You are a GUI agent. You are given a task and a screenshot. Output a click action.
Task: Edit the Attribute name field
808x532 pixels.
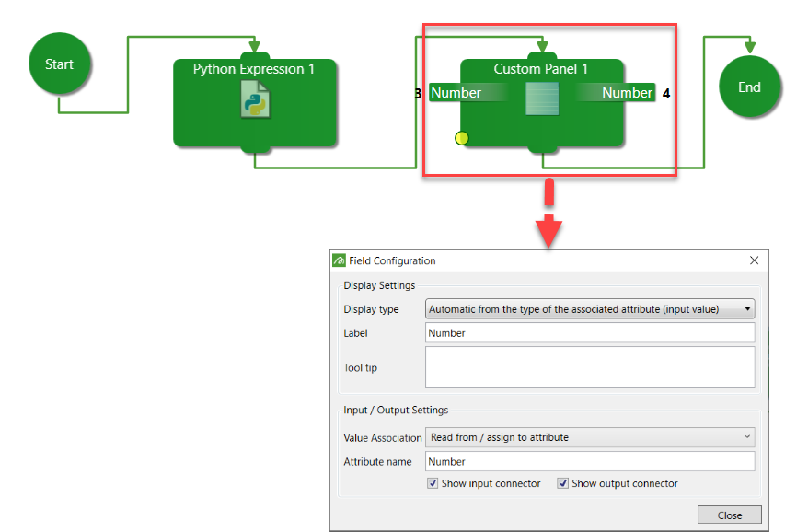[590, 461]
